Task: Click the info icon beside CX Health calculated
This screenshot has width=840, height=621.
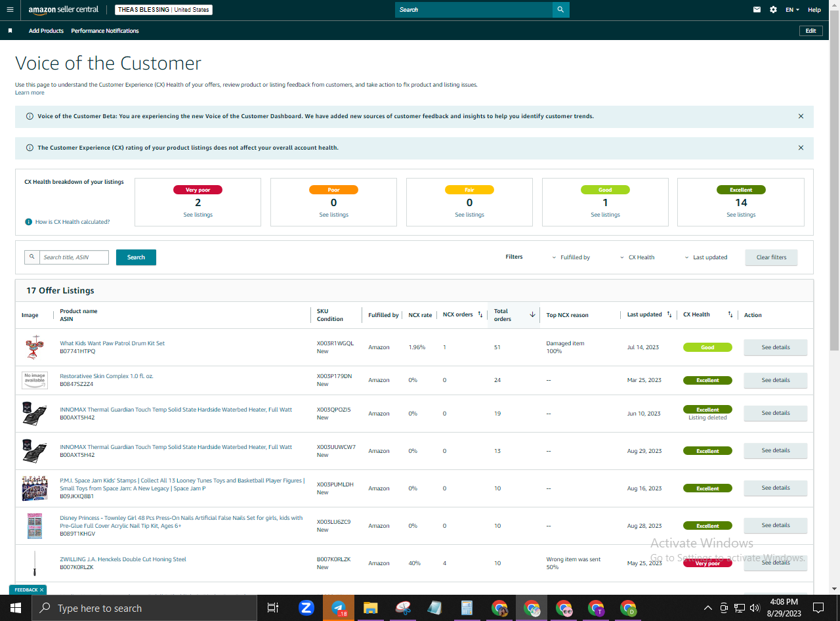Action: click(x=28, y=222)
